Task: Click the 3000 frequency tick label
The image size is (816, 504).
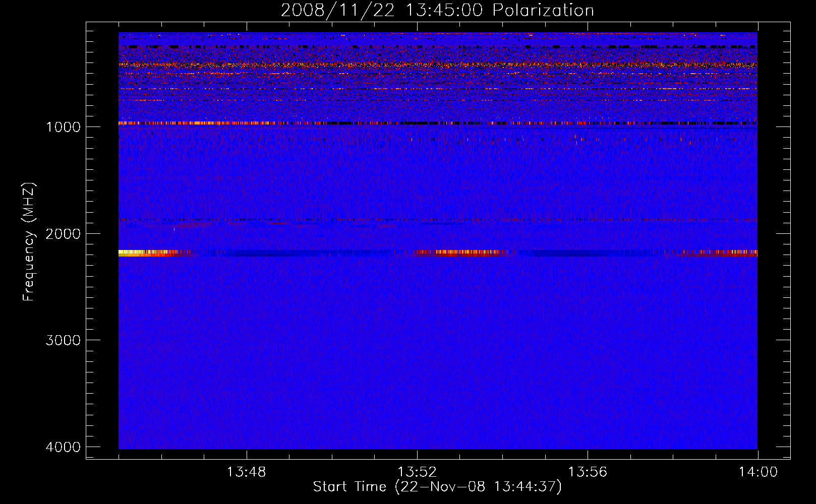Action: [x=63, y=340]
